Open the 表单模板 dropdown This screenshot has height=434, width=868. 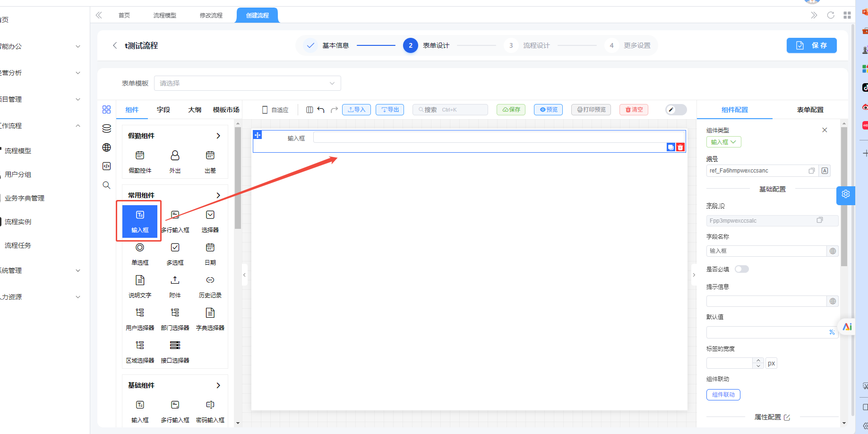pyautogui.click(x=247, y=83)
